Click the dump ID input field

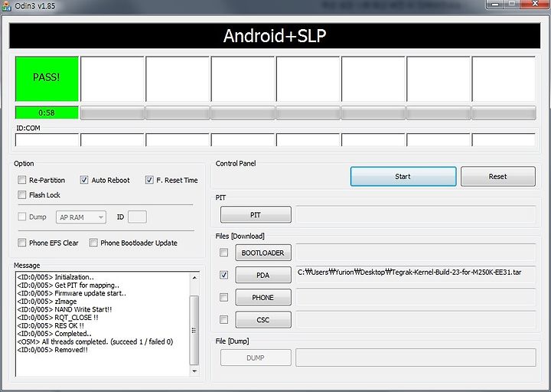pos(138,217)
